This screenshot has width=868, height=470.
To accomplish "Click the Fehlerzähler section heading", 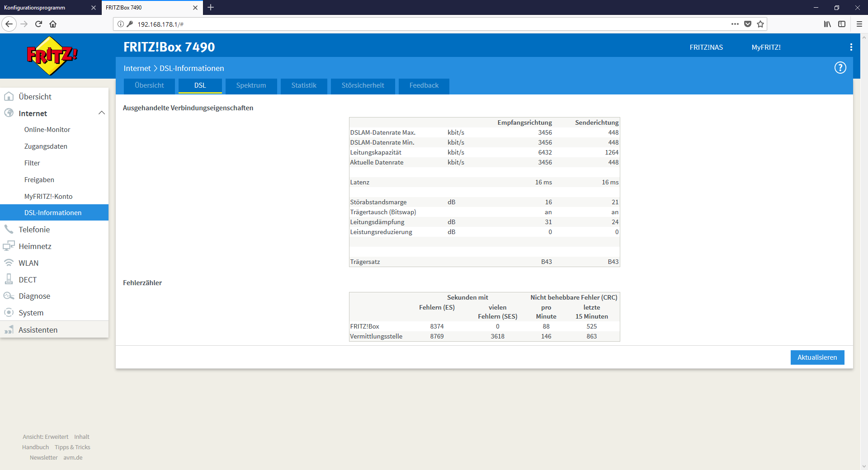I will pos(142,283).
